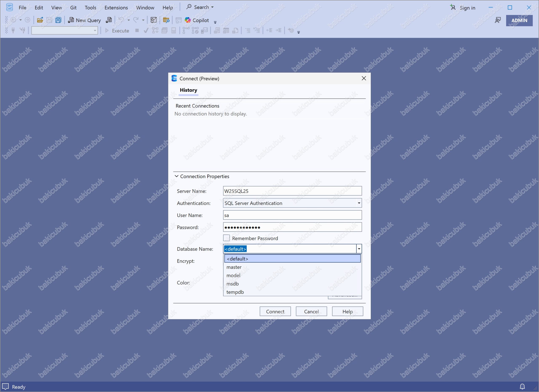Open the Edit menu
Viewport: 539px width, 392px height.
39,8
